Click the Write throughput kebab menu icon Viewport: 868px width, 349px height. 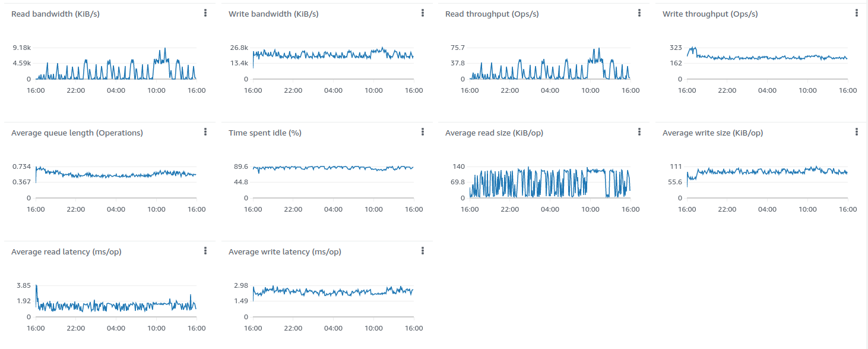[x=857, y=13]
